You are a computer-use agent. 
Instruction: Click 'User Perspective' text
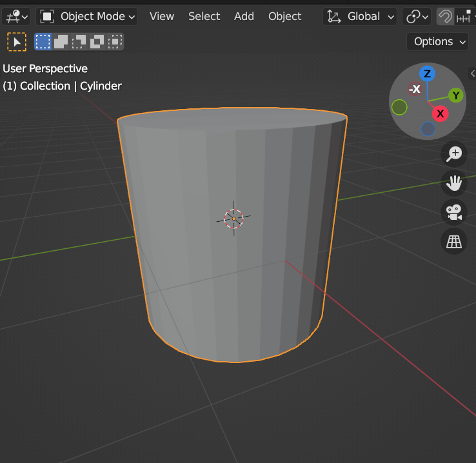click(x=45, y=68)
